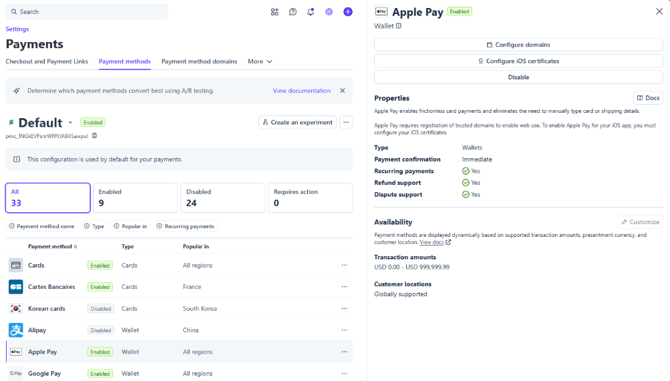This screenshot has width=670, height=381.
Task: Click the purple plus create button
Action: click(348, 12)
